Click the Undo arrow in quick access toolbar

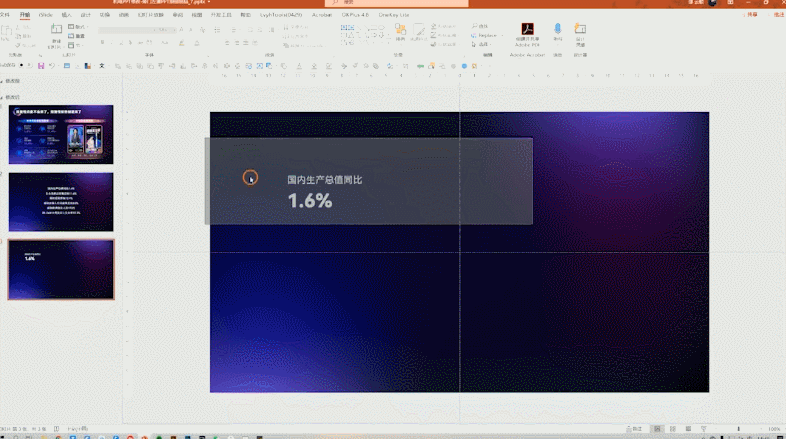click(52, 66)
